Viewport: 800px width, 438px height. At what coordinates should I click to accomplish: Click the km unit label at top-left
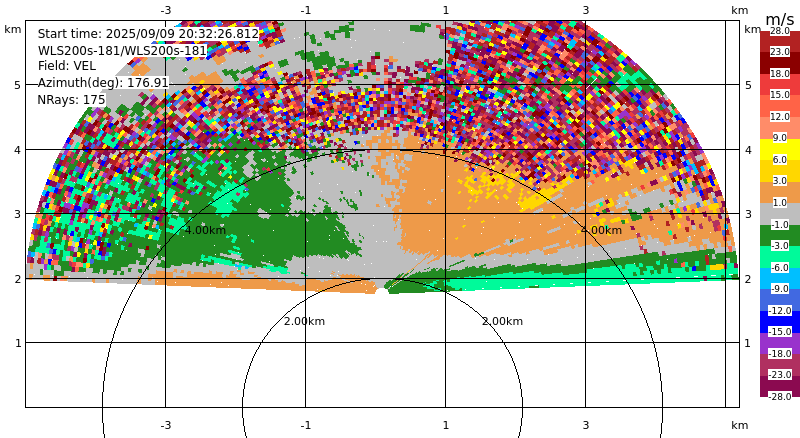[x=13, y=30]
